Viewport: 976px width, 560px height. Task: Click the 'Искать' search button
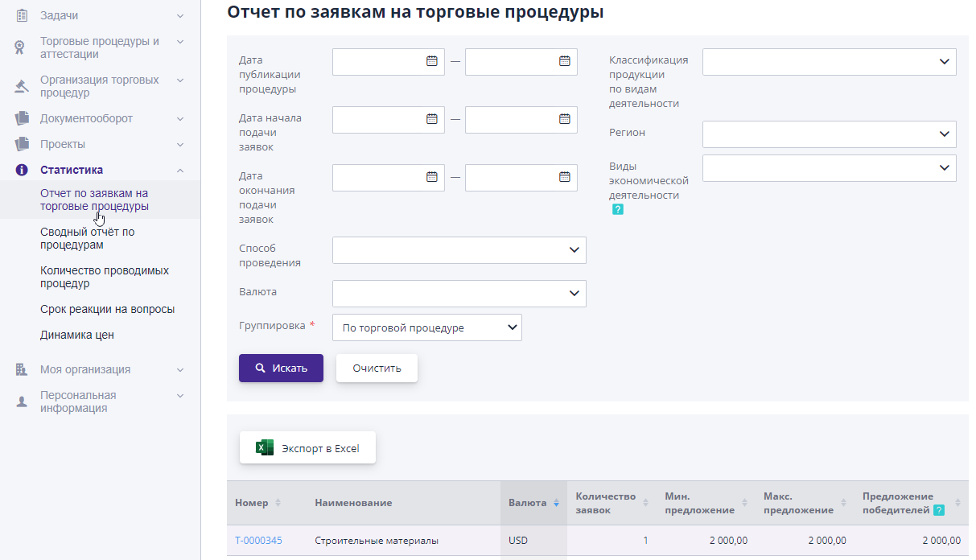tap(281, 367)
